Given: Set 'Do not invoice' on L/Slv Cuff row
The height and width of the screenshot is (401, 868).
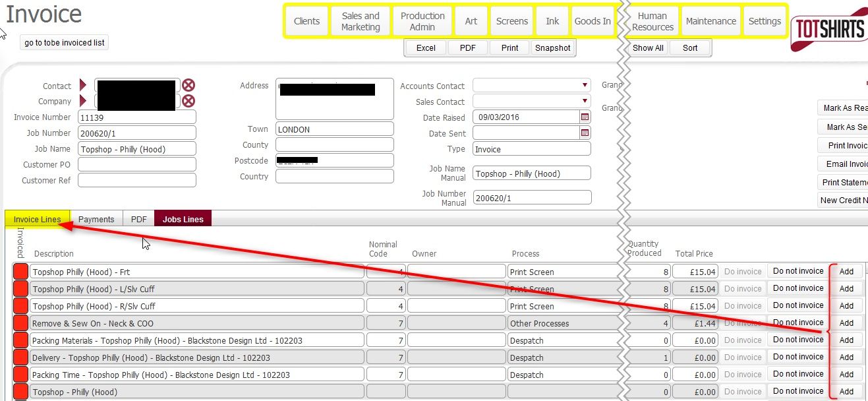Looking at the screenshot, I should [797, 288].
